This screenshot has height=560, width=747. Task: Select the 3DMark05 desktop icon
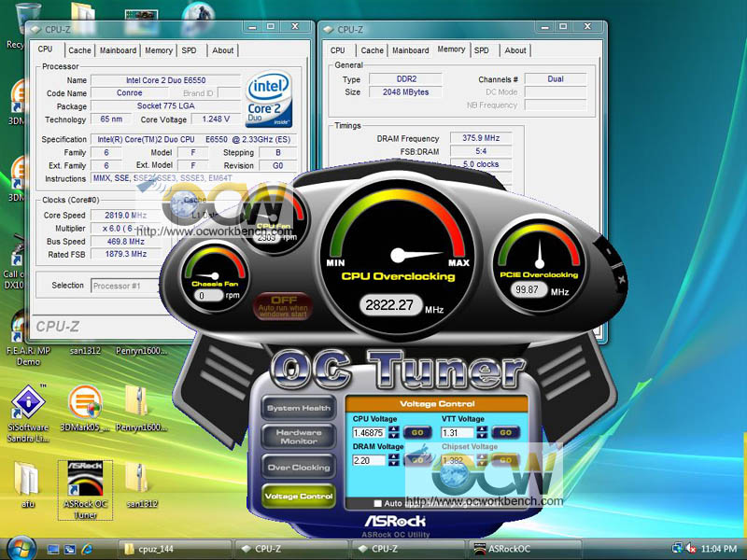pyautogui.click(x=85, y=409)
